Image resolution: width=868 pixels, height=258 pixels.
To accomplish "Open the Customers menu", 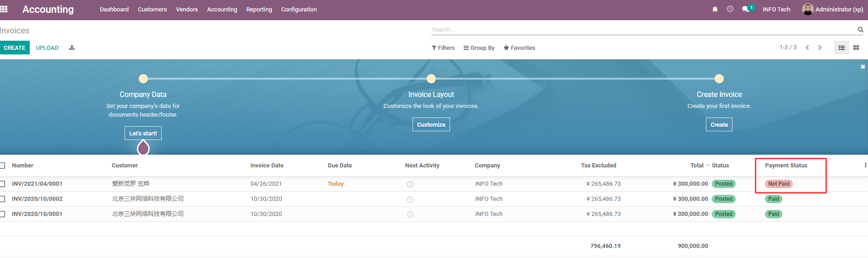I will (152, 9).
